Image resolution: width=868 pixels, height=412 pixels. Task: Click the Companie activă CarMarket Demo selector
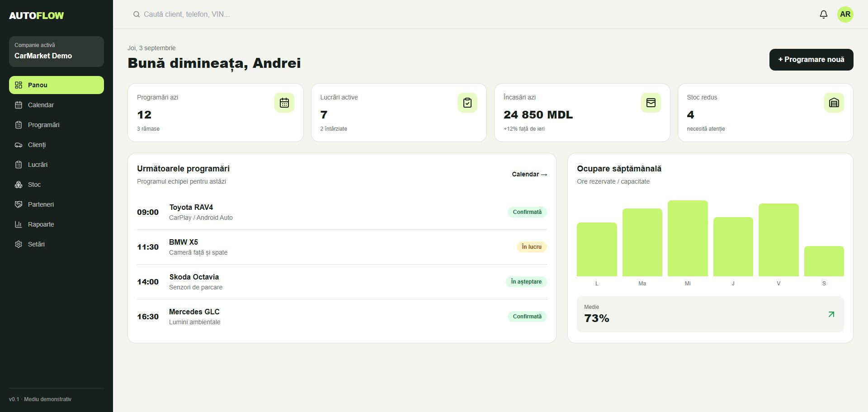coord(57,52)
